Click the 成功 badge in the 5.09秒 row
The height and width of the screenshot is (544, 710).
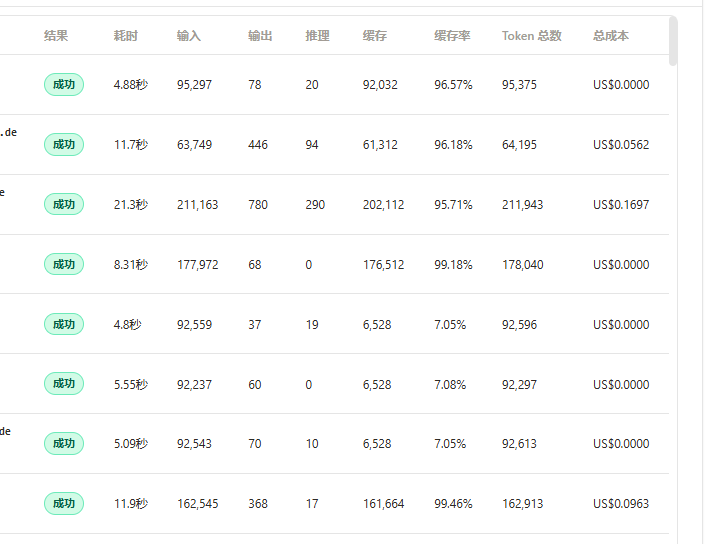point(64,443)
